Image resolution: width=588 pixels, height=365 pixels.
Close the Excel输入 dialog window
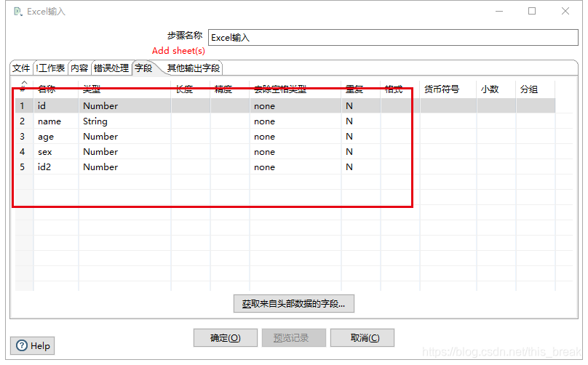pos(565,11)
